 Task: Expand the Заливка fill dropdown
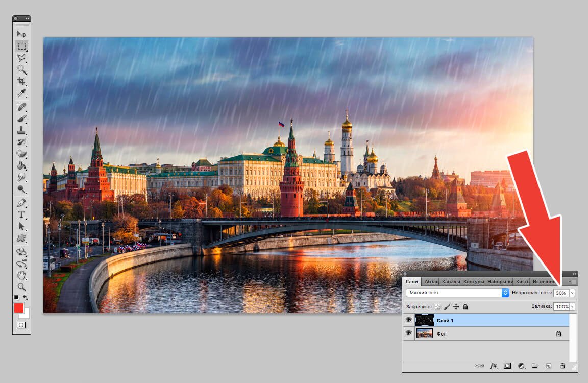click(x=572, y=307)
